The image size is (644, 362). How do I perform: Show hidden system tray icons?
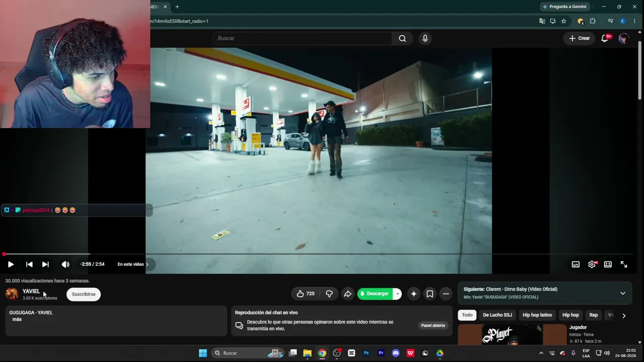541,353
